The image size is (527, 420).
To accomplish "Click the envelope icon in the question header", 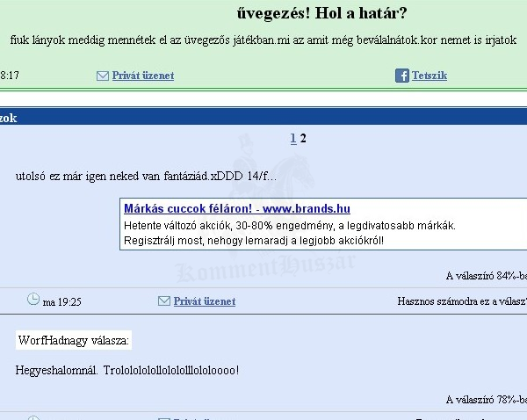I will (x=103, y=76).
